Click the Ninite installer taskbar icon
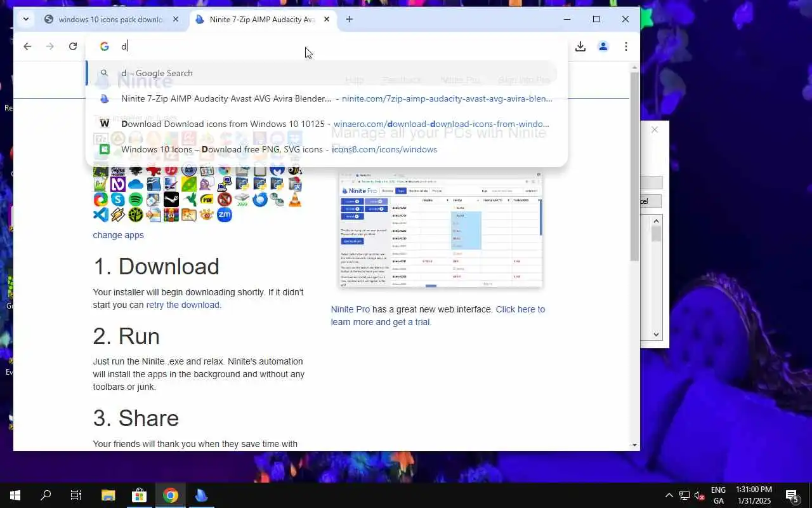Screen dimensions: 812x508 tap(201, 495)
